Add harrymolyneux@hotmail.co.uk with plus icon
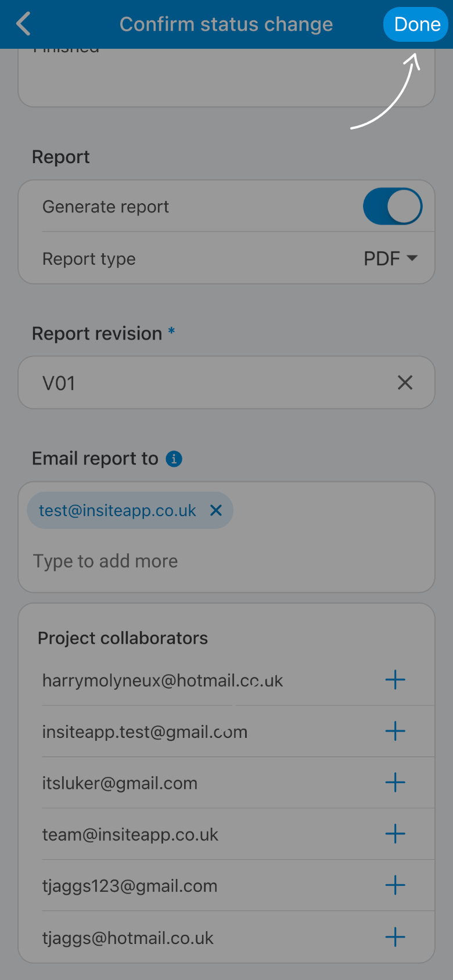Image resolution: width=453 pixels, height=980 pixels. point(396,680)
